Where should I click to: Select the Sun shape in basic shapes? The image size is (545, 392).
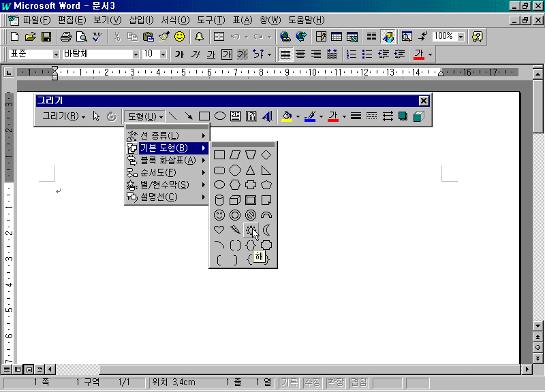[251, 230]
